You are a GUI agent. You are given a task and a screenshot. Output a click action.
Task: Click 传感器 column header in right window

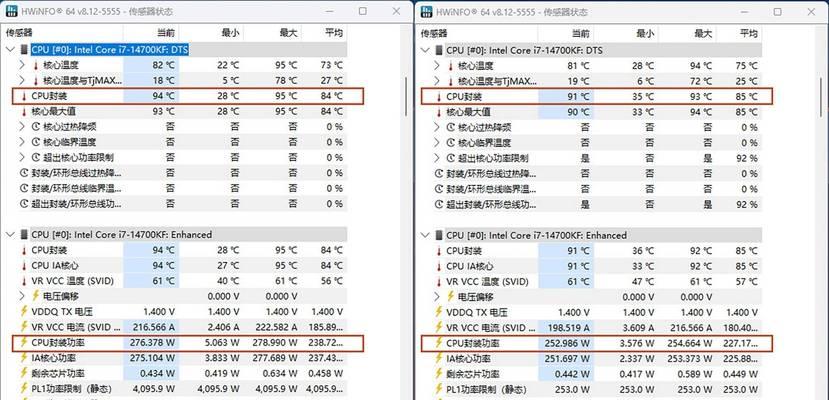tap(433, 34)
